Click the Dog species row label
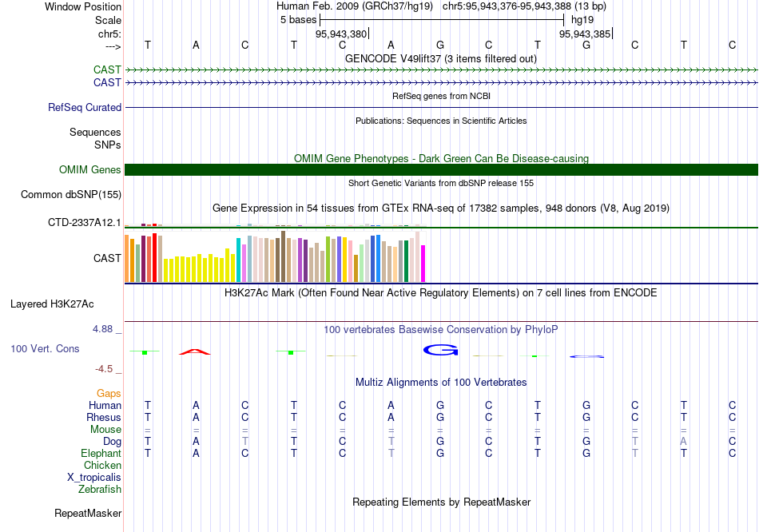Image resolution: width=759 pixels, height=532 pixels. (112, 442)
